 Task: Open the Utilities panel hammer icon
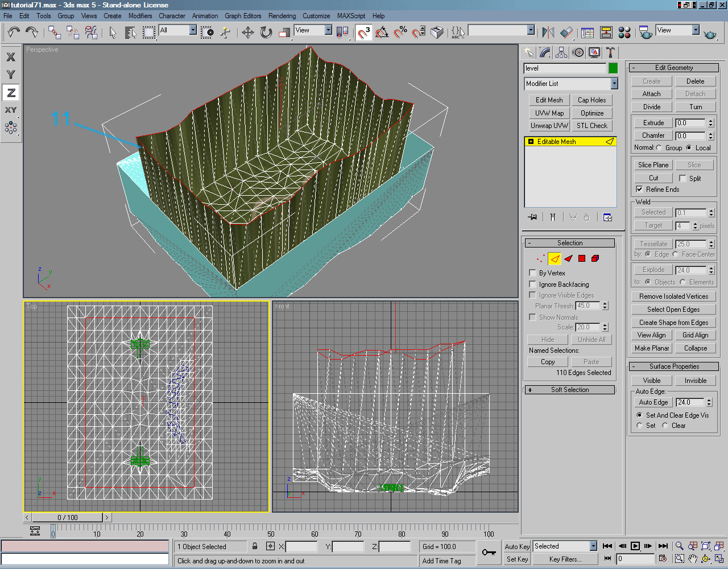610,52
